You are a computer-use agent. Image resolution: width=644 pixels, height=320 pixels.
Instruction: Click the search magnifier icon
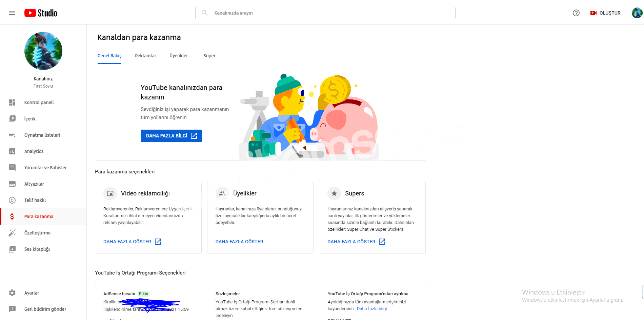[x=204, y=13]
